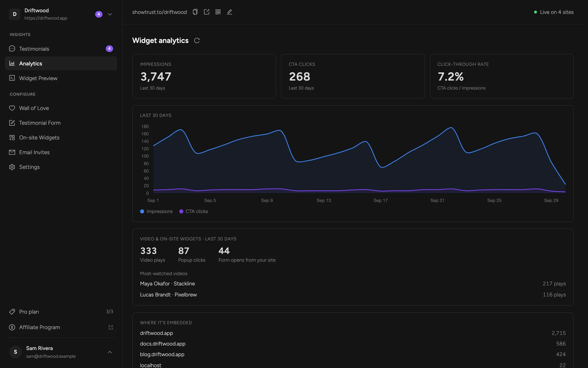Image resolution: width=588 pixels, height=368 pixels.
Task: Show the QR code for the link
Action: (x=218, y=12)
